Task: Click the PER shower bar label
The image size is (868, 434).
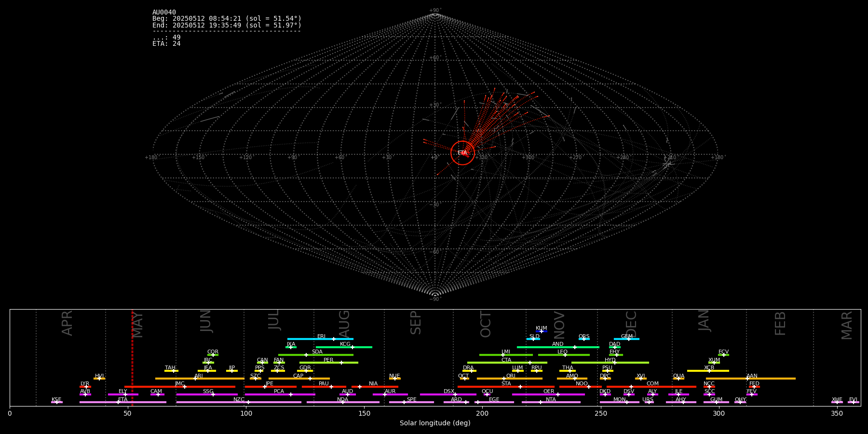Action: coord(328,360)
